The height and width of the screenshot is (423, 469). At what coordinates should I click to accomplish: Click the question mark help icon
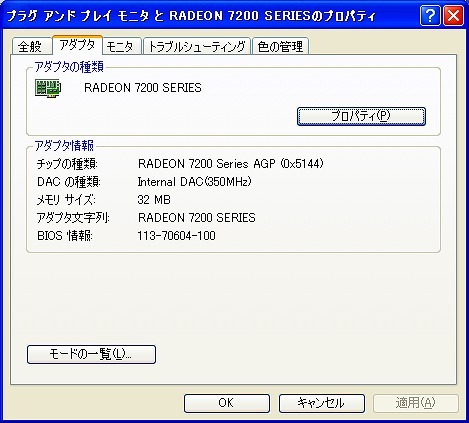tap(430, 16)
